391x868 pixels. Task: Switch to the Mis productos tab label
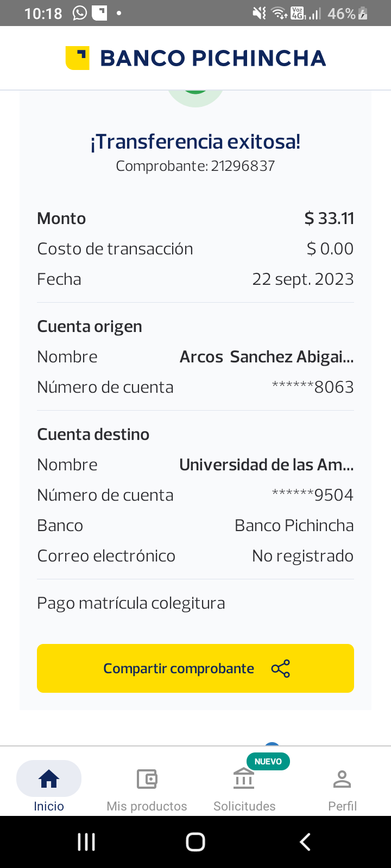coord(147,806)
